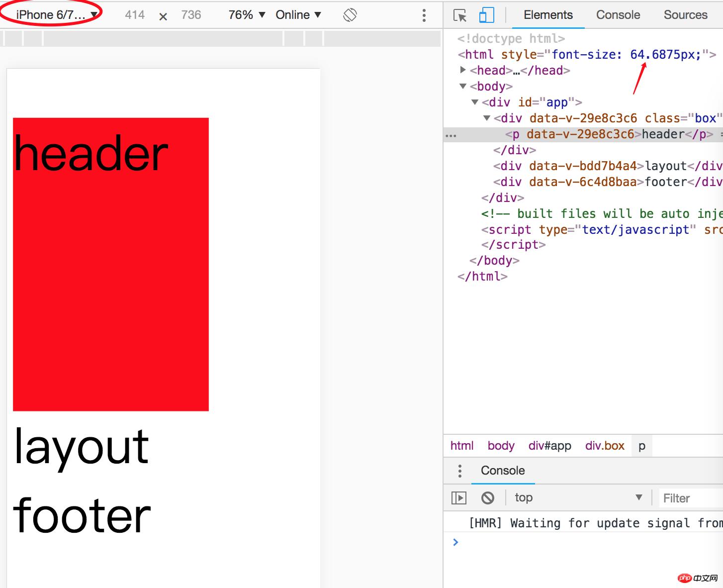Image resolution: width=723 pixels, height=588 pixels.
Task: Select the top JavaScript context dropdown
Action: point(578,497)
